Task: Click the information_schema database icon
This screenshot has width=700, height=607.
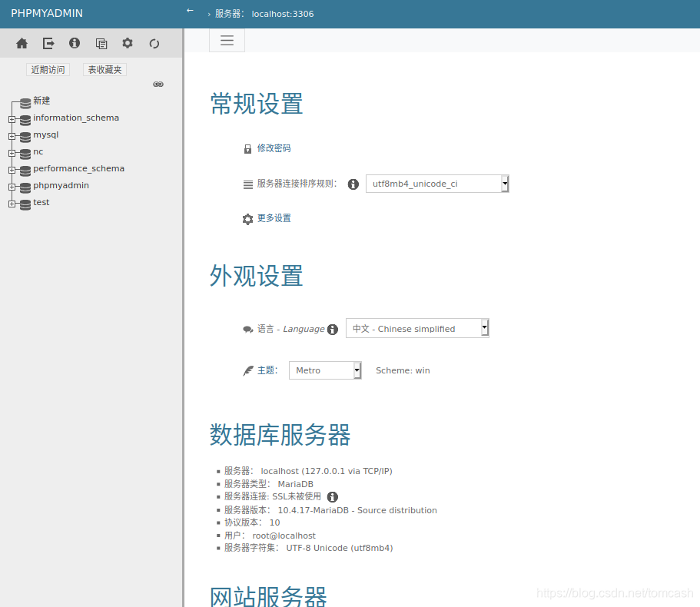Action: pos(25,120)
